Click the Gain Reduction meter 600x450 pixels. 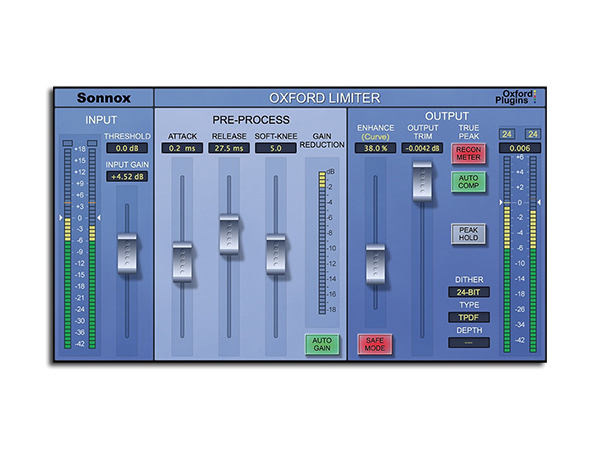coord(322,243)
